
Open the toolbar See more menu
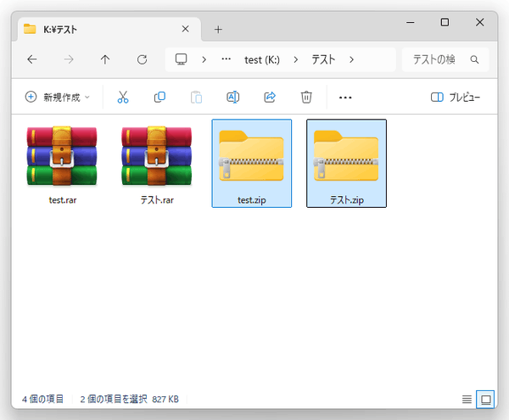click(345, 98)
